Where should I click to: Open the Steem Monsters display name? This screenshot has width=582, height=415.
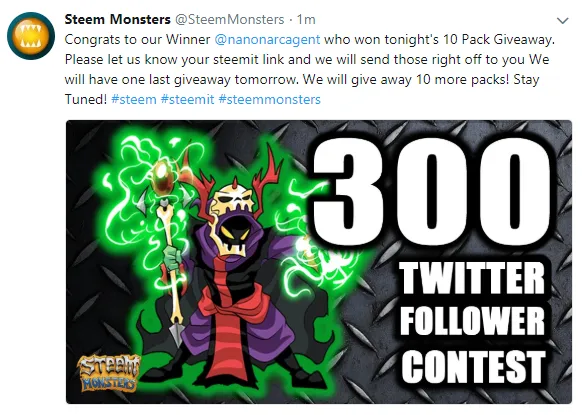pos(117,19)
